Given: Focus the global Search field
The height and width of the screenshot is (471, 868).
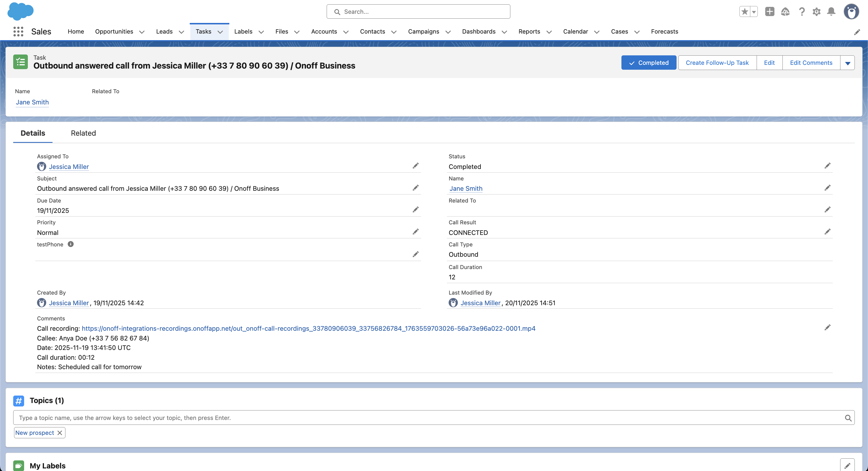Looking at the screenshot, I should [x=418, y=12].
